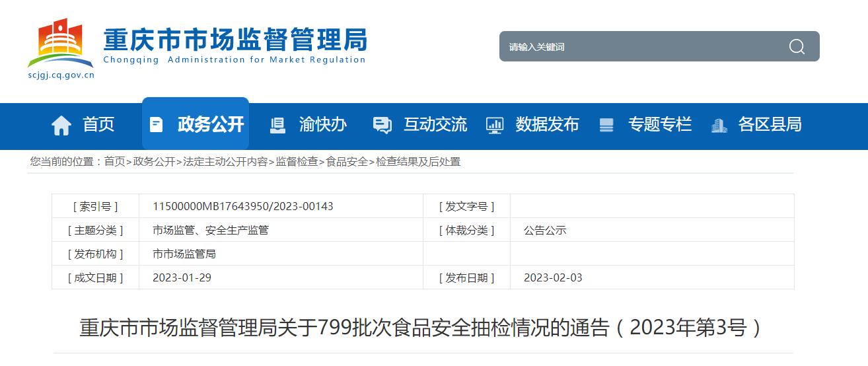Click the [ 发文字号 ] label cell
Screen dimensions: 868x366
(x=466, y=206)
